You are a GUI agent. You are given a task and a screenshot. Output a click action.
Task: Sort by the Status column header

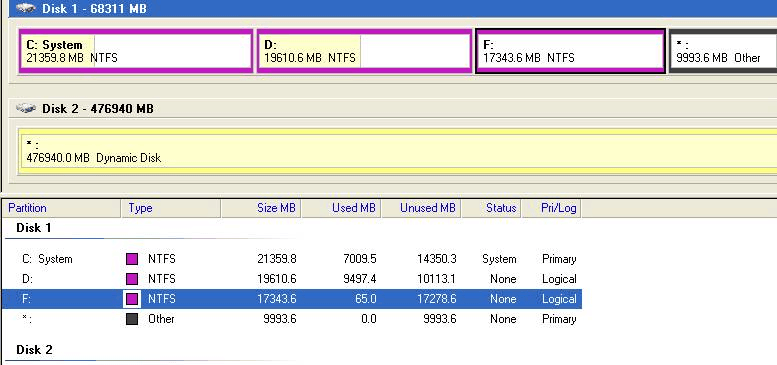(x=491, y=208)
